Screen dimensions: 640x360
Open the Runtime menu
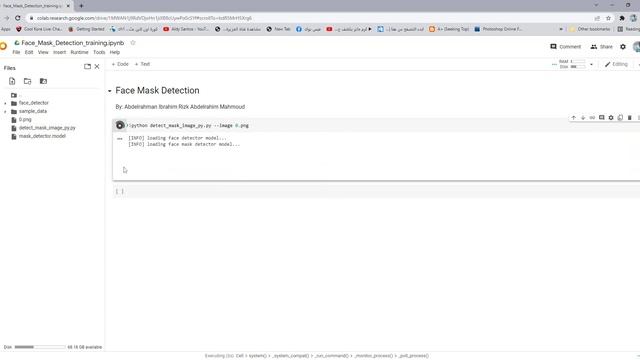[x=79, y=52]
